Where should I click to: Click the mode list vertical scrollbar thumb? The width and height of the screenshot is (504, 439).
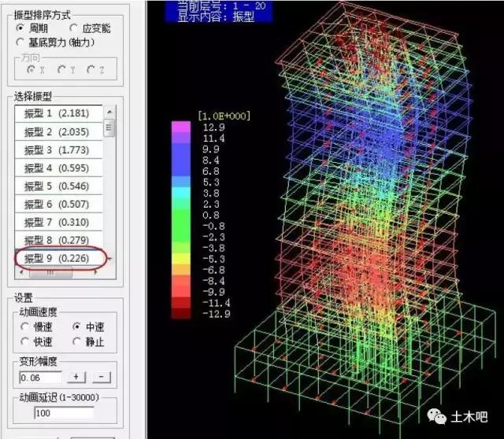click(109, 127)
